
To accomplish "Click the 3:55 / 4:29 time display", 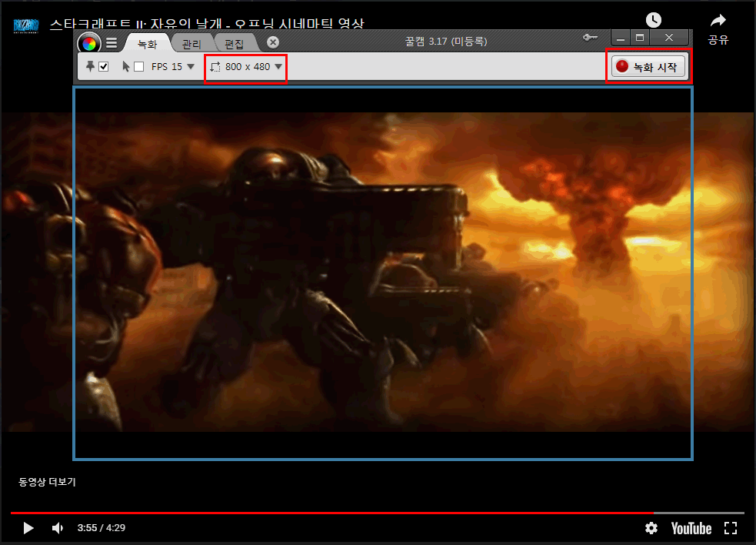I will 102,528.
